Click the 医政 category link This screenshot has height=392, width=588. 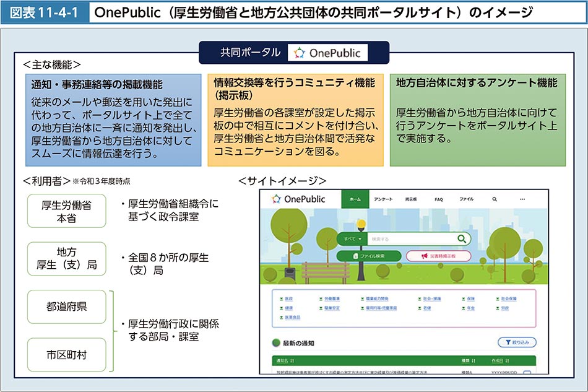(x=287, y=298)
